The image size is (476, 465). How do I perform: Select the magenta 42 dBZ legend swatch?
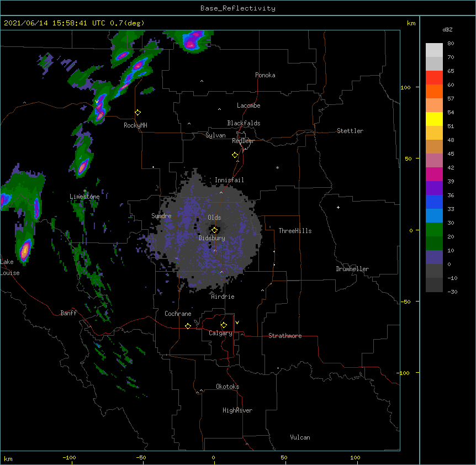pos(434,174)
